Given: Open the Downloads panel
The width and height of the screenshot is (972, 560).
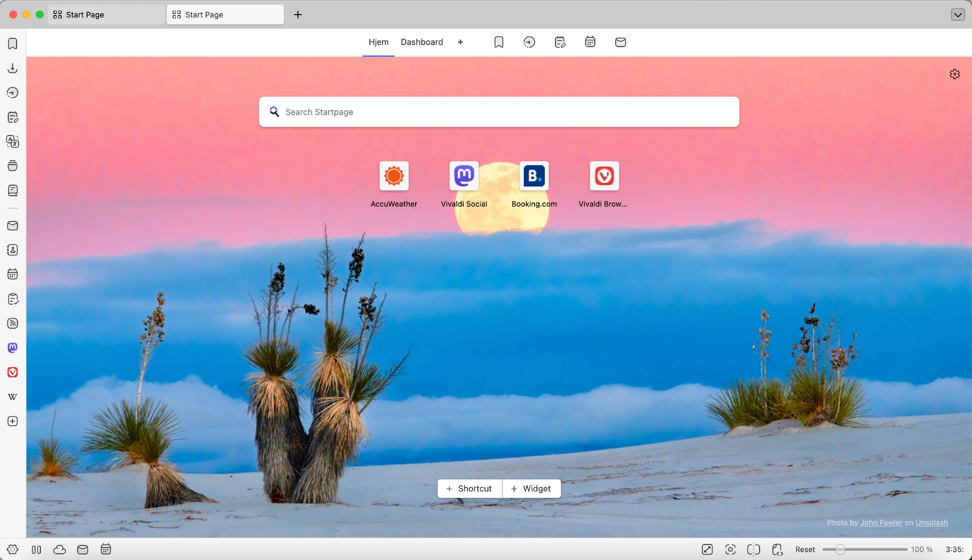Looking at the screenshot, I should click(x=13, y=68).
